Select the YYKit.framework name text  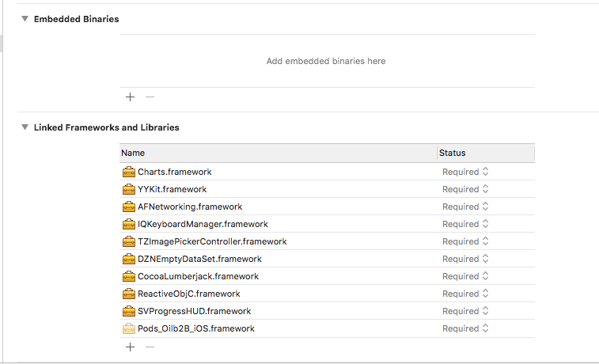(x=172, y=189)
